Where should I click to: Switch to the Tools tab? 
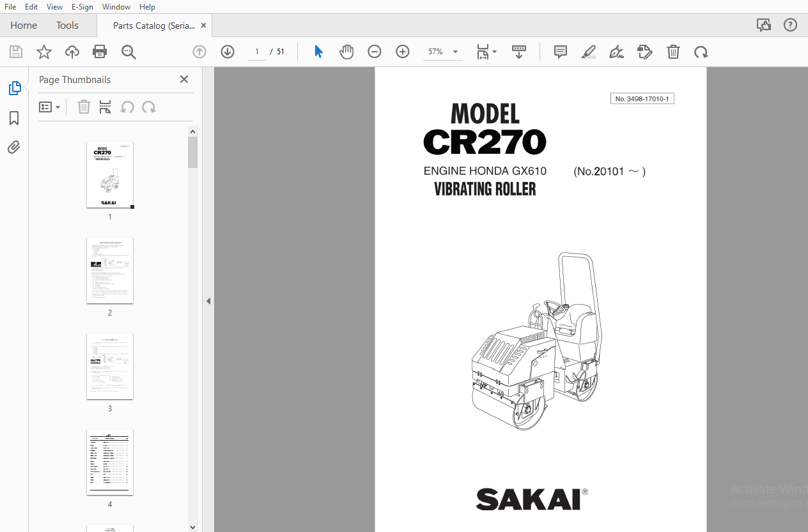[67, 26]
